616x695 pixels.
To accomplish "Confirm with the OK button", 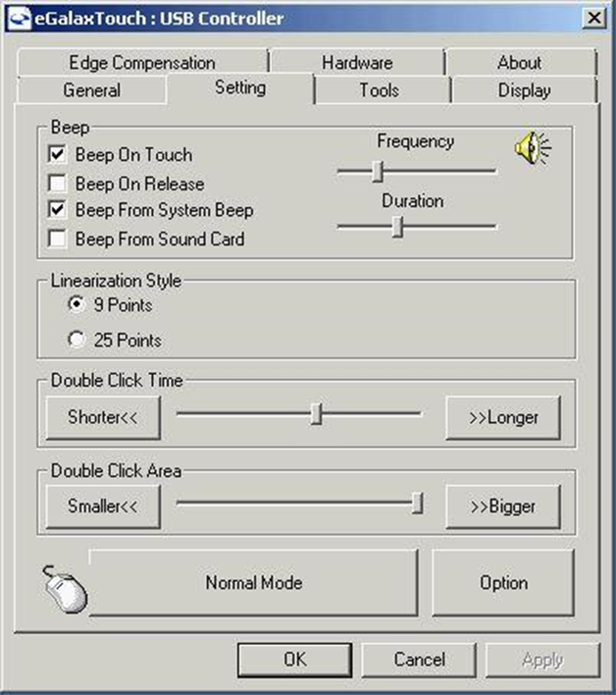I will point(295,660).
